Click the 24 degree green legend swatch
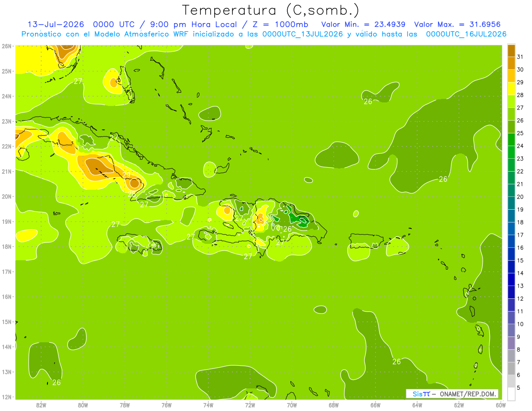The image size is (532, 411). click(511, 140)
